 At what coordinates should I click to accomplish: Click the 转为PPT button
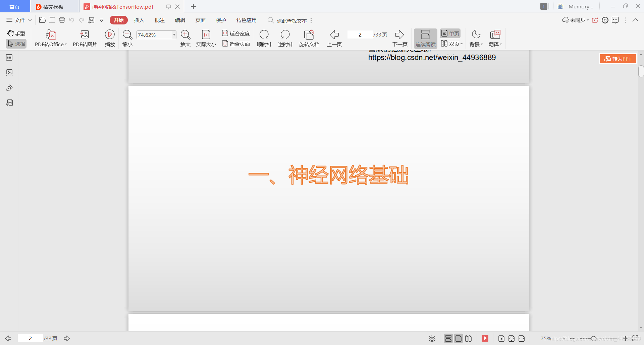[x=618, y=59]
